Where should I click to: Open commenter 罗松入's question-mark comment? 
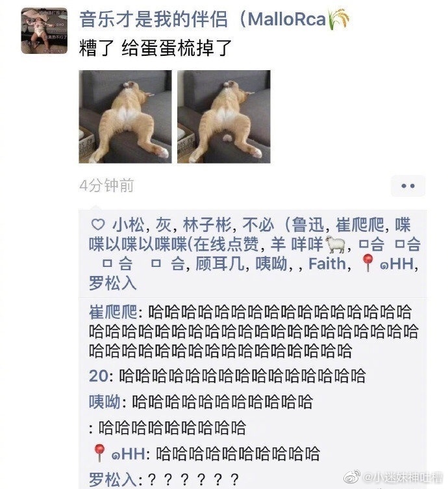(x=164, y=480)
